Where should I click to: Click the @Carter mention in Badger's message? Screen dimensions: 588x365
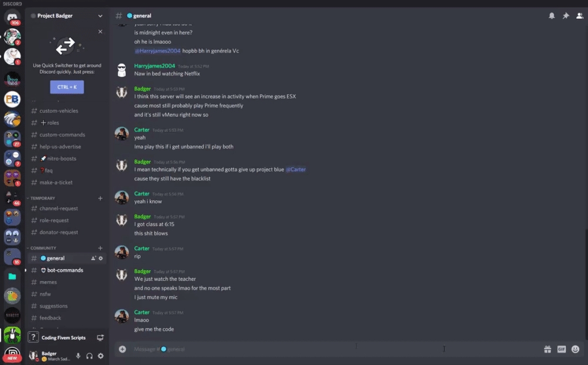pos(296,170)
